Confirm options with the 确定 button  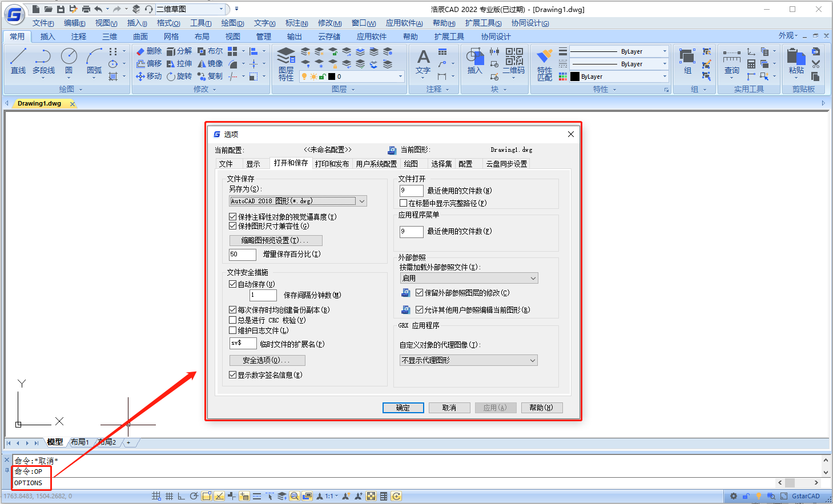coord(403,408)
